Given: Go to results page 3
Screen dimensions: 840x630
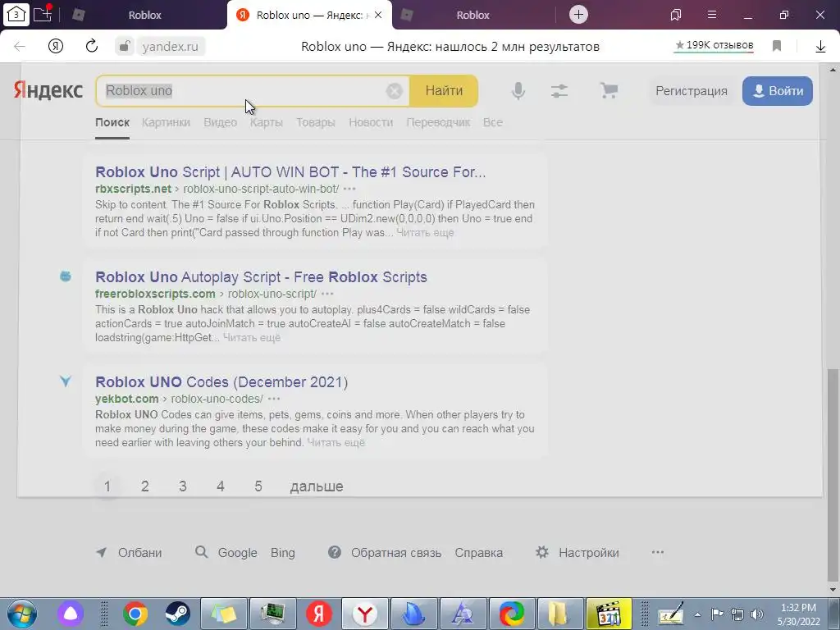Looking at the screenshot, I should pyautogui.click(x=183, y=486).
